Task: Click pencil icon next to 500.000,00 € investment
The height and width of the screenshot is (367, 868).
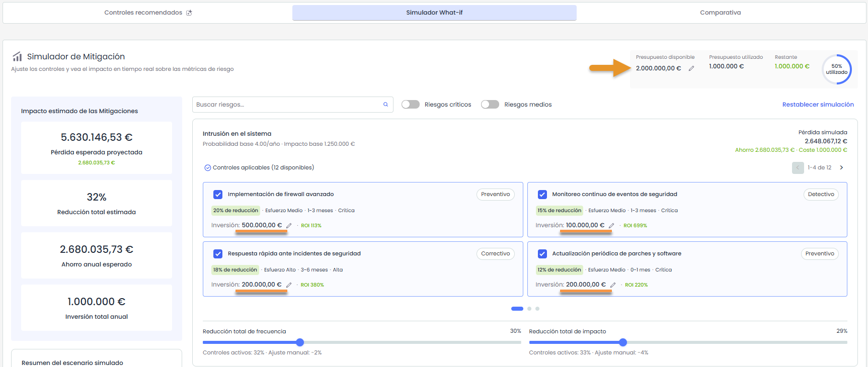Action: coord(289,226)
